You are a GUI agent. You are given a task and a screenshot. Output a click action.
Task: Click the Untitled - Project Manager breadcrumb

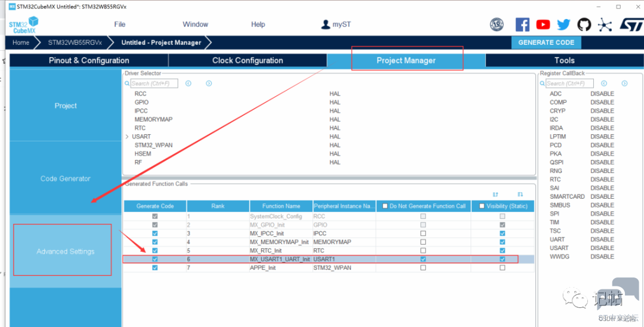pos(162,42)
